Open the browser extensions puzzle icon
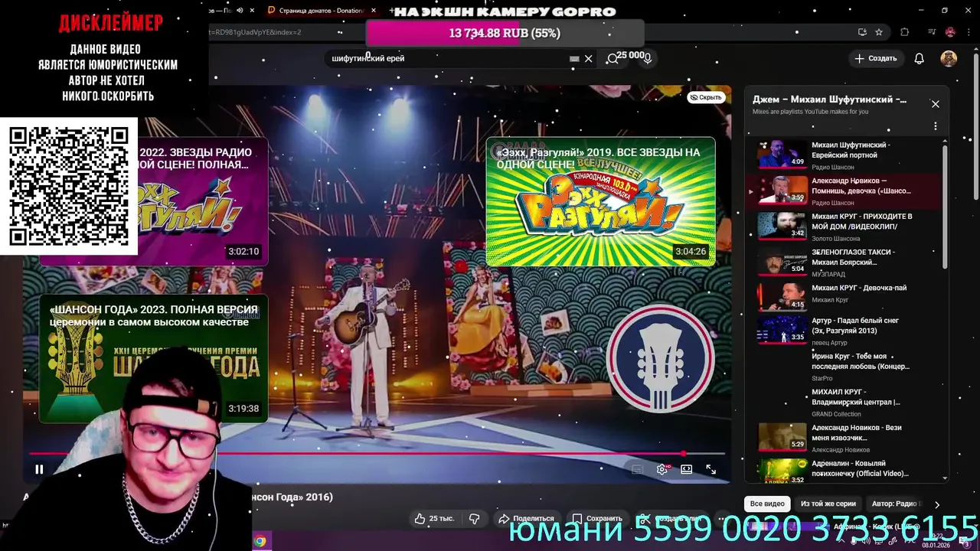The width and height of the screenshot is (980, 551). coord(904,32)
